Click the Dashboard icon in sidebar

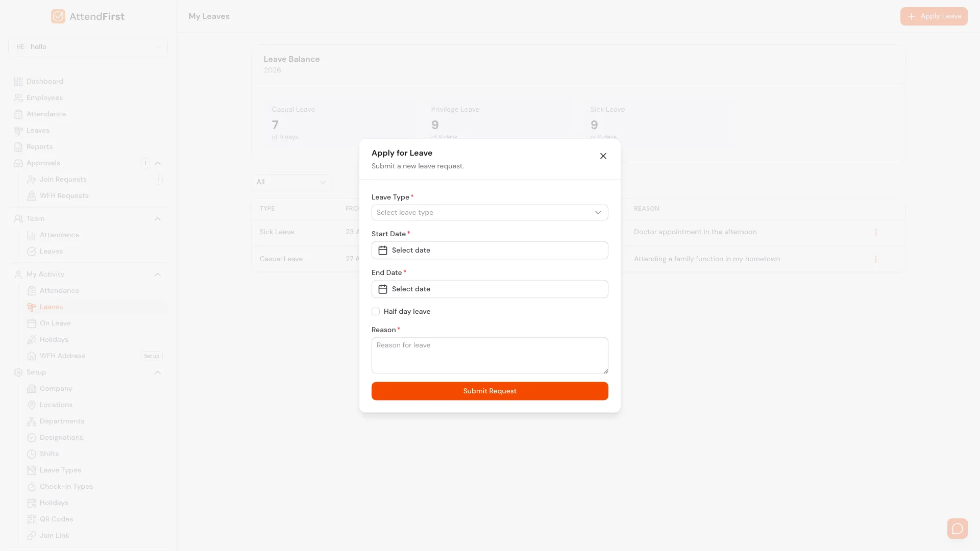[18, 82]
